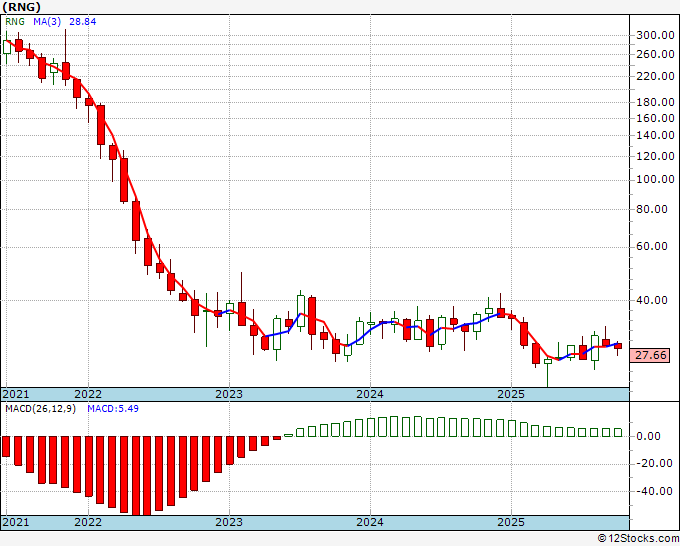Click the 100.00 price axis label
680x546 pixels.
pos(655,180)
